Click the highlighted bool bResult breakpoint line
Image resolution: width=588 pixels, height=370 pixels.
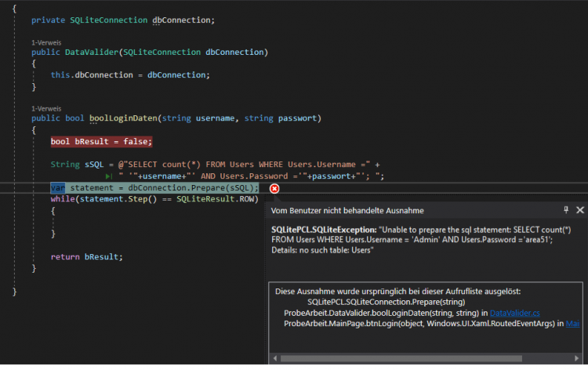101,142
